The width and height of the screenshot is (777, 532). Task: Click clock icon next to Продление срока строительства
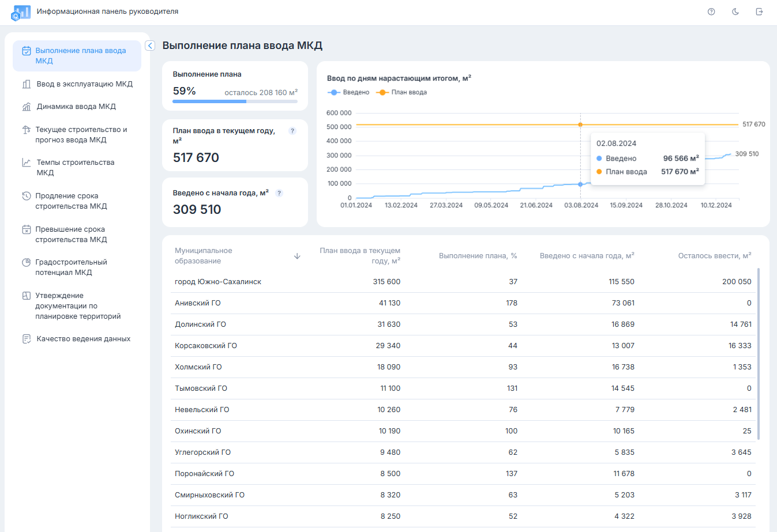[x=27, y=196]
